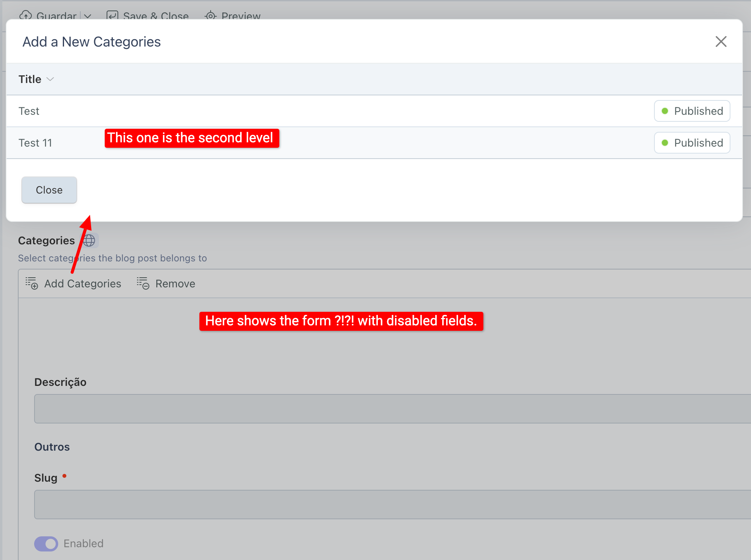Sort the table by the Title column header
Viewport: 751px width, 560px height.
coord(30,79)
